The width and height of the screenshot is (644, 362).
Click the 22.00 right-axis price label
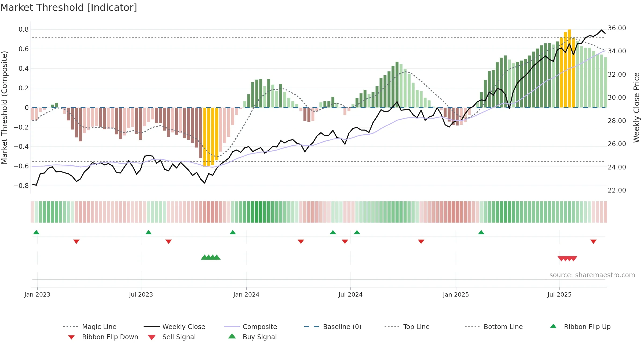tap(617, 190)
